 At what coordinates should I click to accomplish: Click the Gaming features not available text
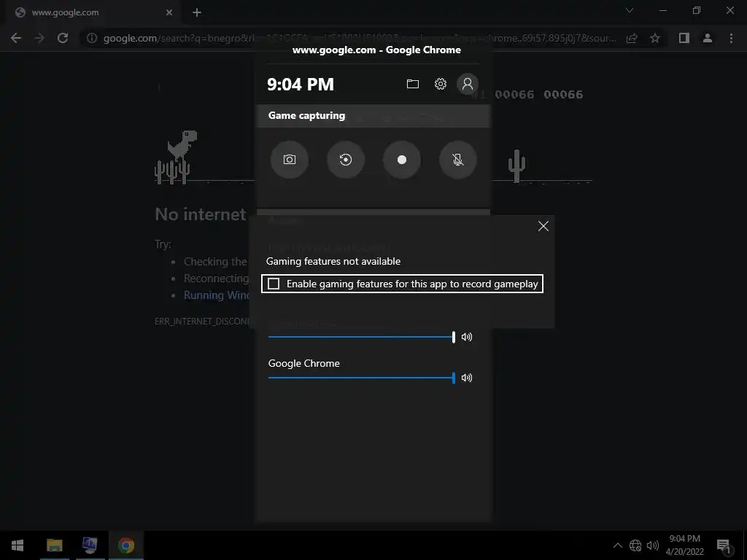333,262
